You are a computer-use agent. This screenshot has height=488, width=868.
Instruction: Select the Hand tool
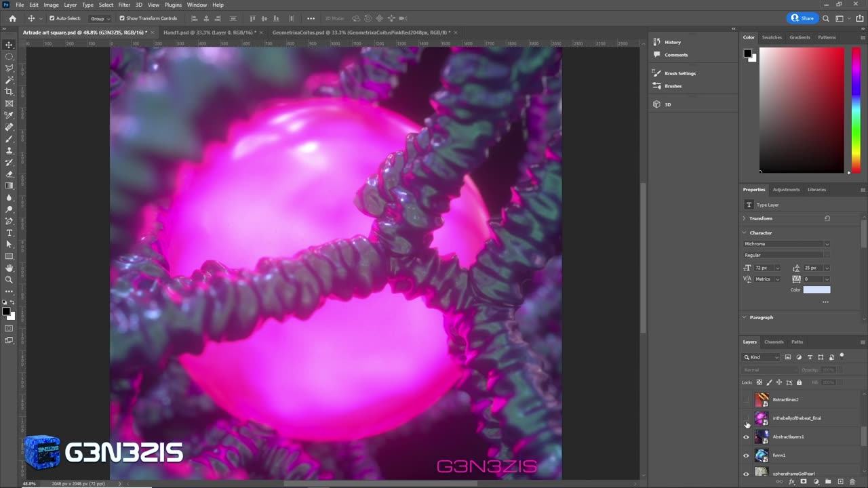pos(9,268)
